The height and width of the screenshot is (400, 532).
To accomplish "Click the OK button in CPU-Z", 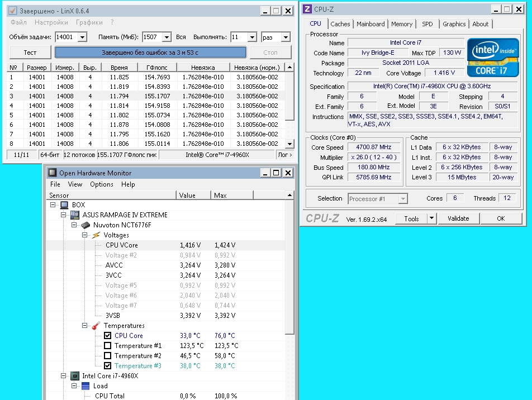I will pos(501,218).
